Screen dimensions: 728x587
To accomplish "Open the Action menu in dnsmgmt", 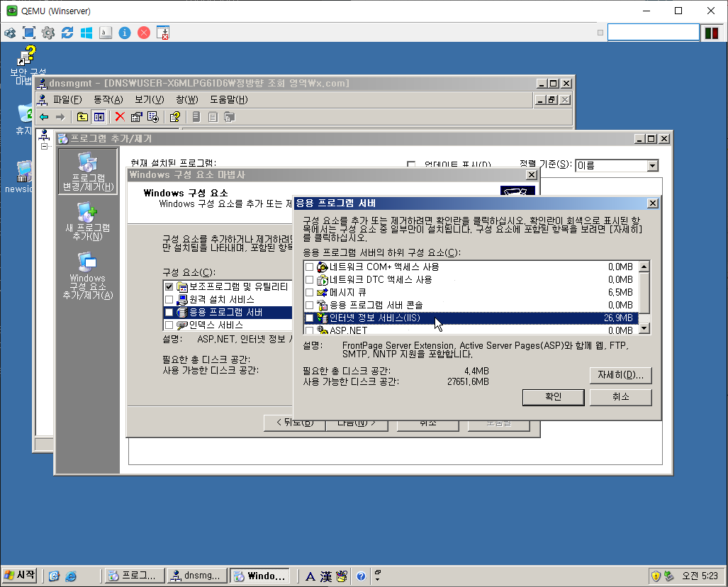I will (x=108, y=100).
